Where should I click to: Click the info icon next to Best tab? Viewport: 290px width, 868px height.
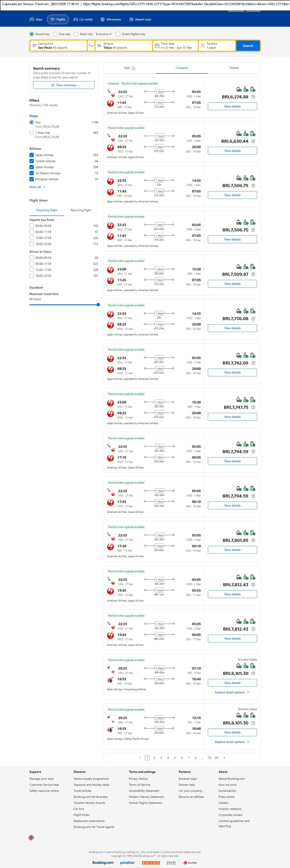click(x=133, y=68)
